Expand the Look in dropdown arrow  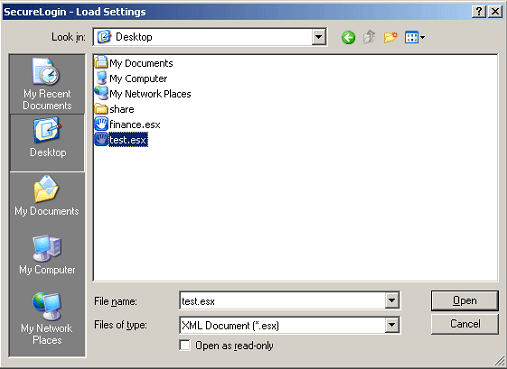319,37
